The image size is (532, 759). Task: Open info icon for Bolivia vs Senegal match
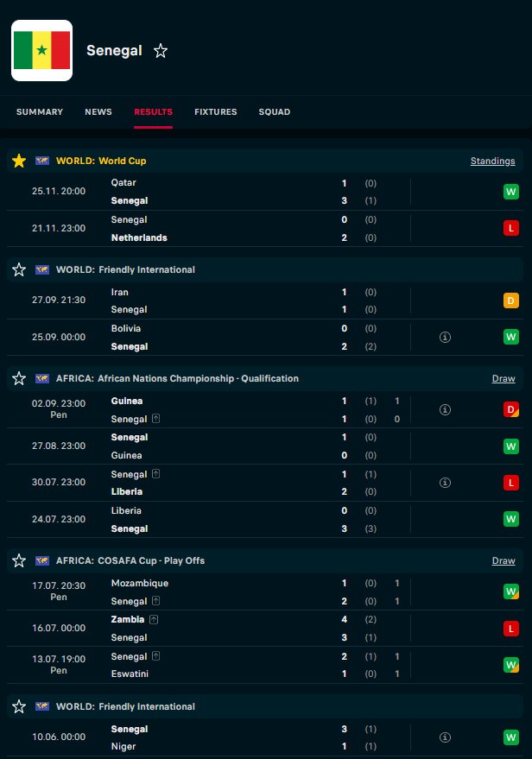445,337
